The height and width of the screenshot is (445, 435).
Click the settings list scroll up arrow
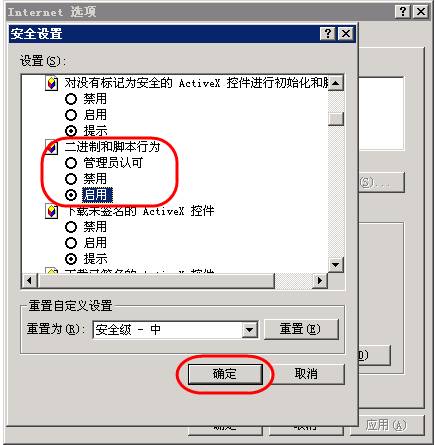(x=336, y=83)
